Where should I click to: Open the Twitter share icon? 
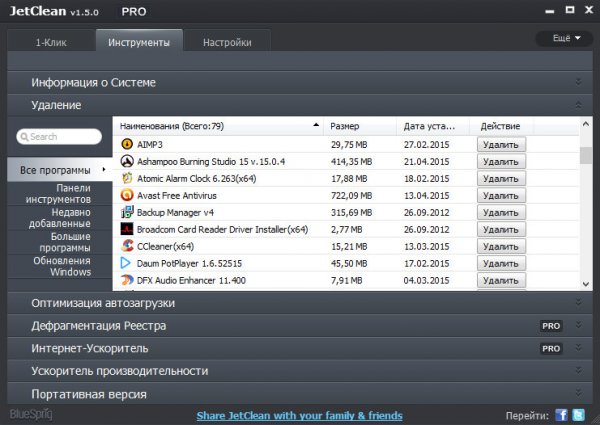click(x=578, y=415)
